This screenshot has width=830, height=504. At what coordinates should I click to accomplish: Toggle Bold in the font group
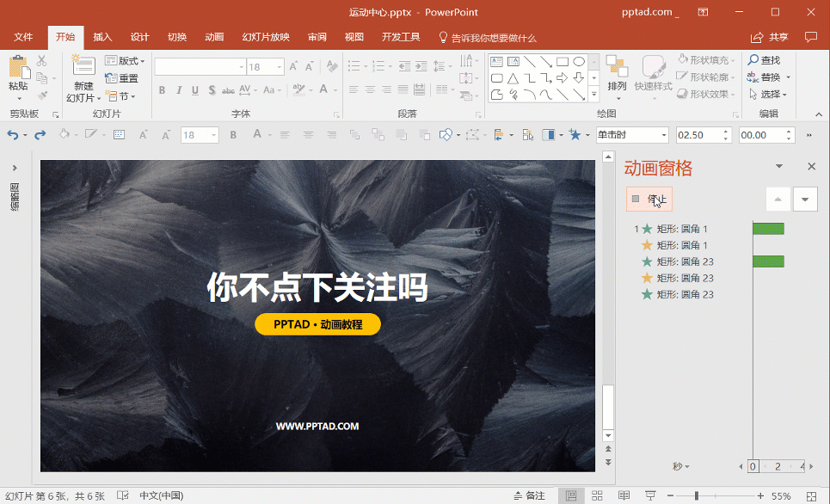162,90
